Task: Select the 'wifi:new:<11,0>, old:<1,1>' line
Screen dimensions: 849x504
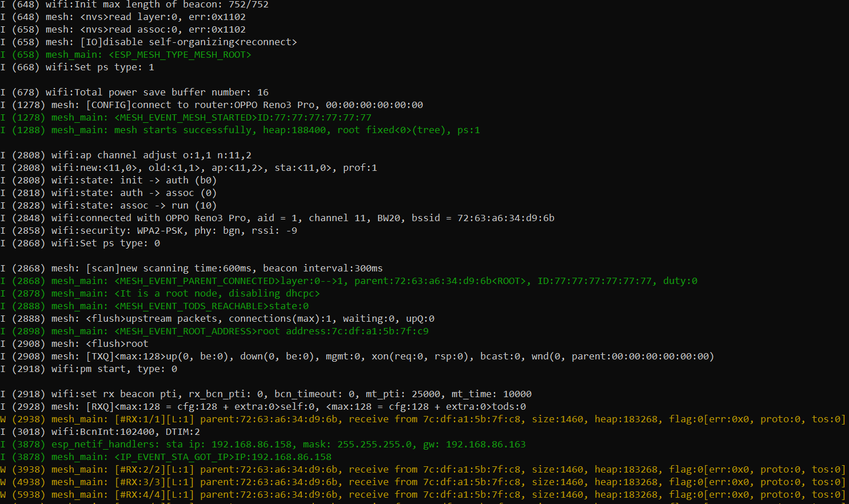Action: [x=189, y=168]
